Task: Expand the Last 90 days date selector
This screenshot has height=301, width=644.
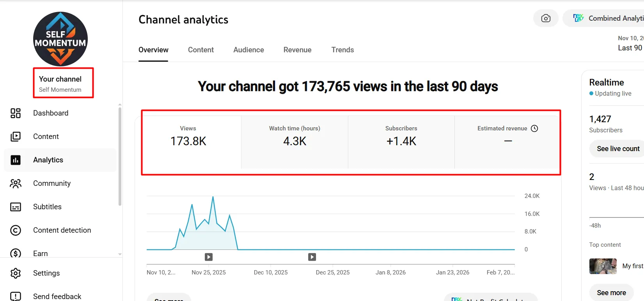Action: 630,43
